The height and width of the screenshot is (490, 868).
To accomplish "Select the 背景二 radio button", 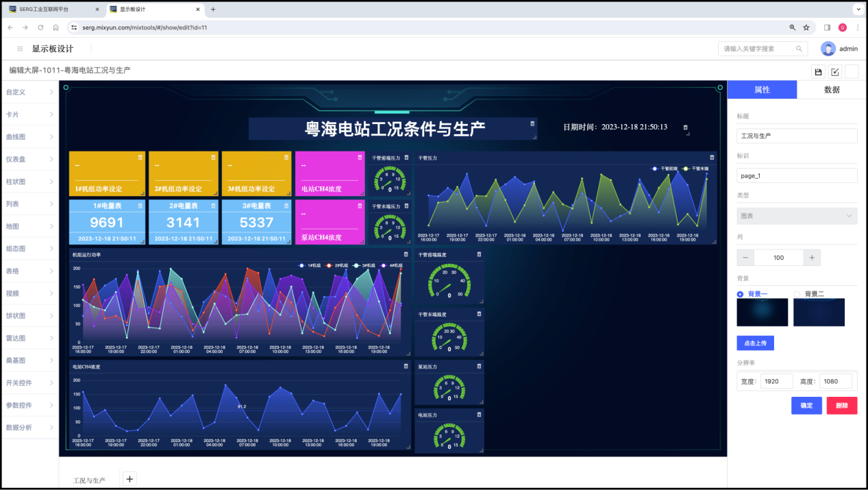I will [797, 294].
